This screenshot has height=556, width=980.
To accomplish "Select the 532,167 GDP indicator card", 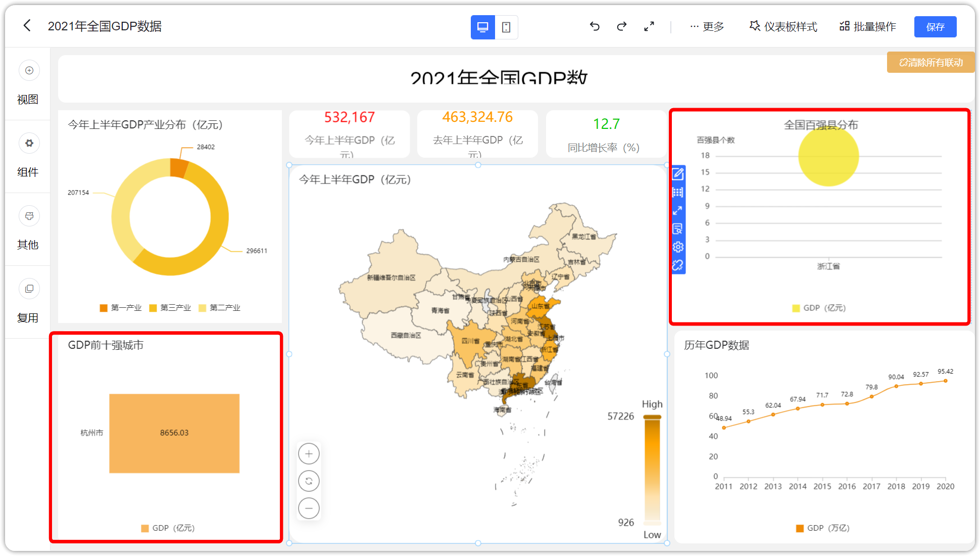I will pyautogui.click(x=350, y=133).
